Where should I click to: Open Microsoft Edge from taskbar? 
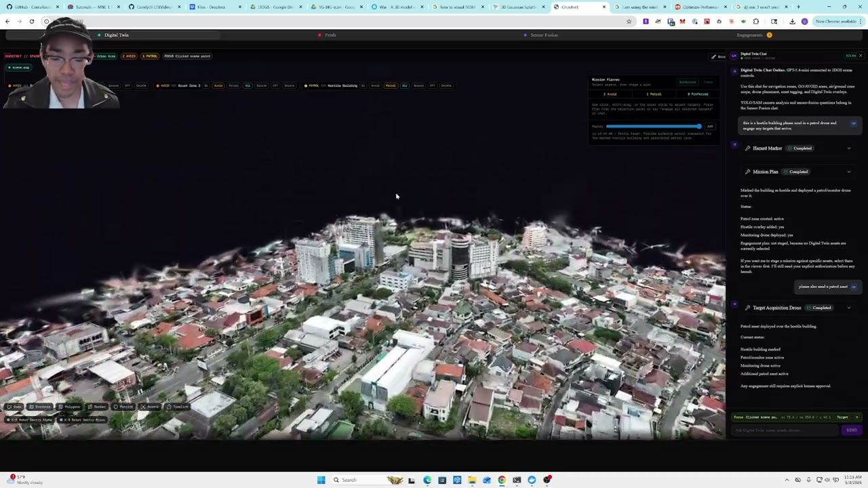point(427,480)
